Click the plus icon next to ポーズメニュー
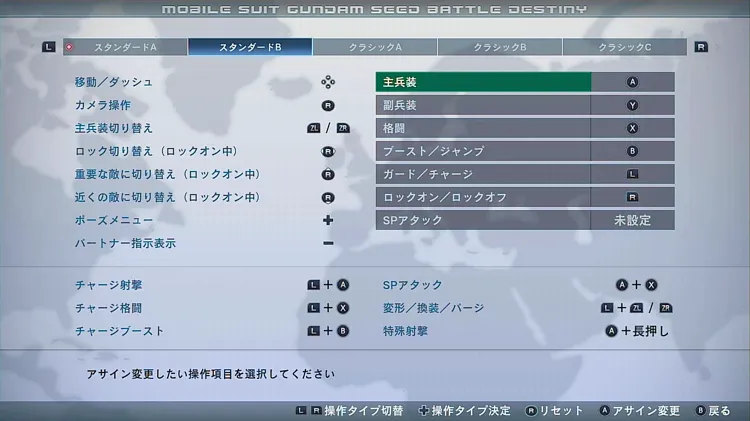Image resolution: width=750 pixels, height=421 pixels. 328,220
